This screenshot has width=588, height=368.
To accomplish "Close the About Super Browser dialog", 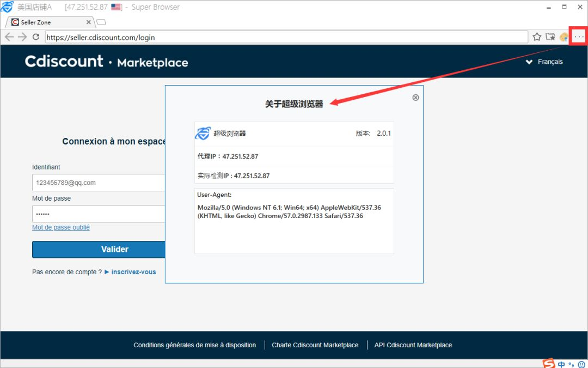I will pos(415,98).
